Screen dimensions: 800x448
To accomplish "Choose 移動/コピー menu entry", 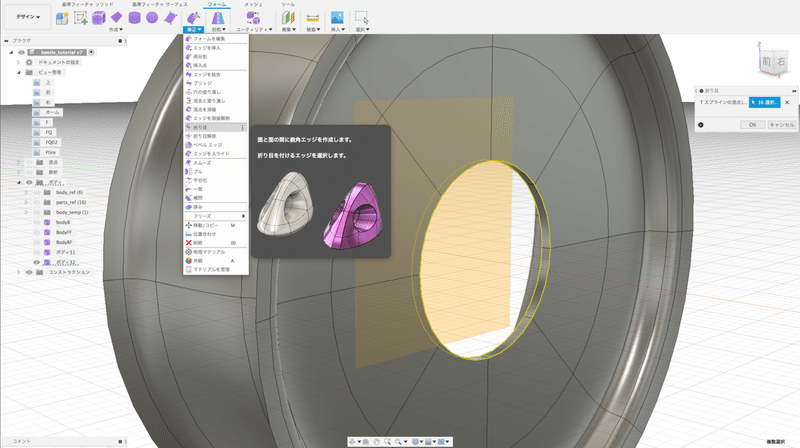I will [216, 225].
